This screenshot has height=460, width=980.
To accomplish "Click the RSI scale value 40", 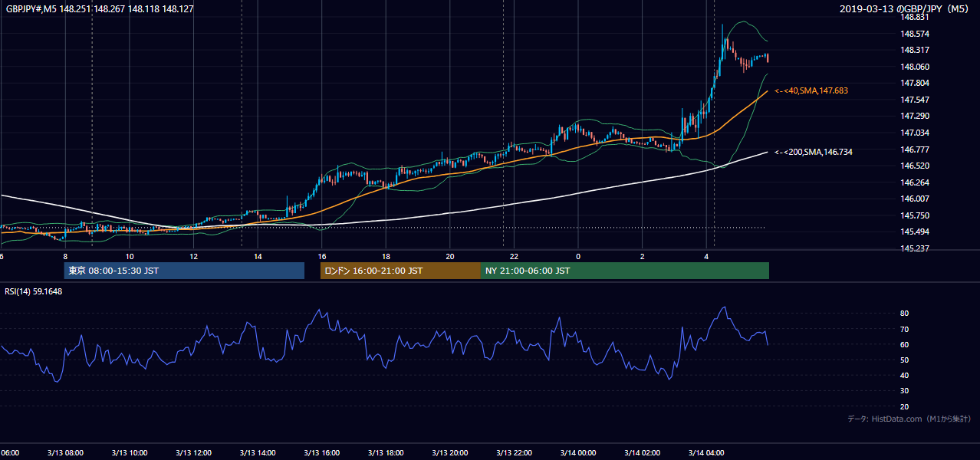I will click(905, 375).
